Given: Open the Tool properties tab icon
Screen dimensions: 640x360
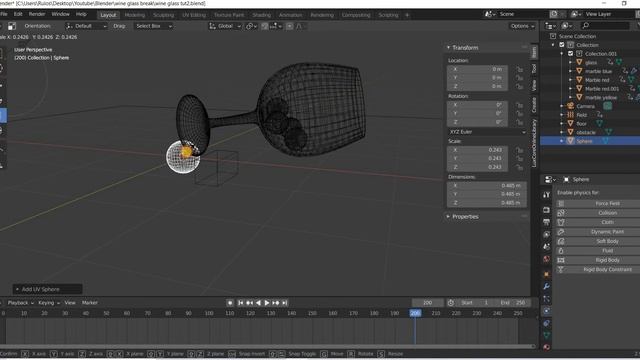Looking at the screenshot, I should click(546, 195).
